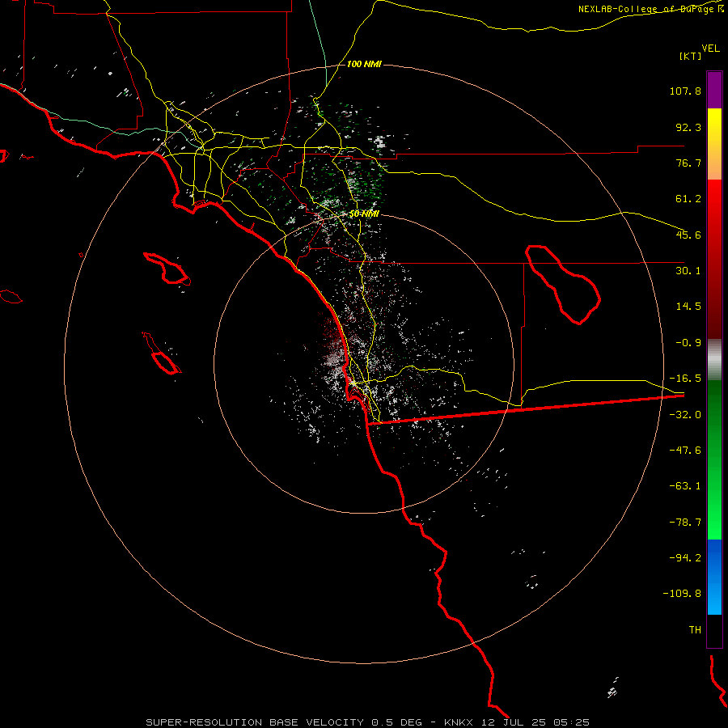Click the [KT] units label
The image size is (728, 728).
click(x=691, y=56)
